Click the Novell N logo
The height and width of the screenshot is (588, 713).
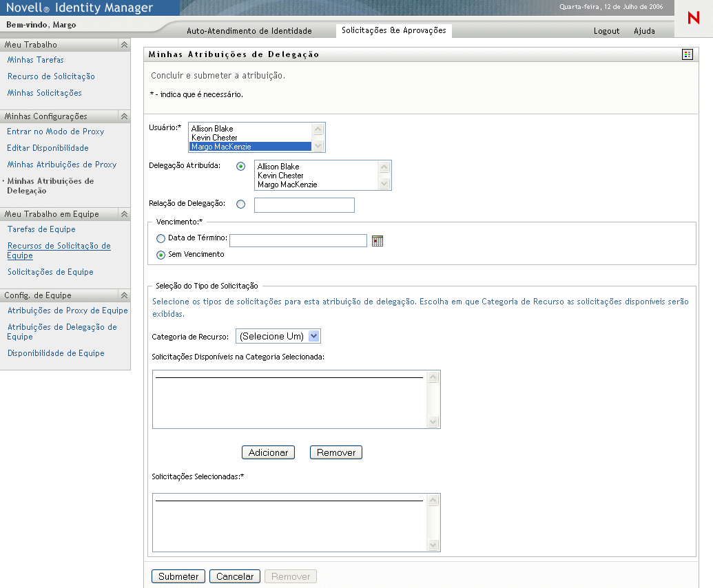(693, 19)
